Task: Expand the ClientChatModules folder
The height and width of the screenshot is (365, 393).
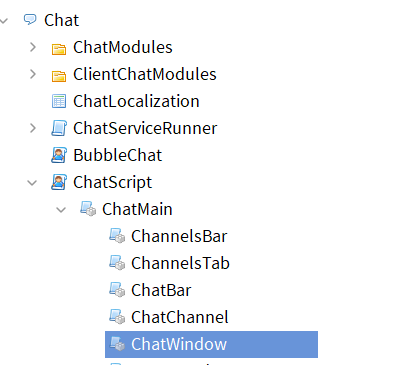Action: point(32,74)
